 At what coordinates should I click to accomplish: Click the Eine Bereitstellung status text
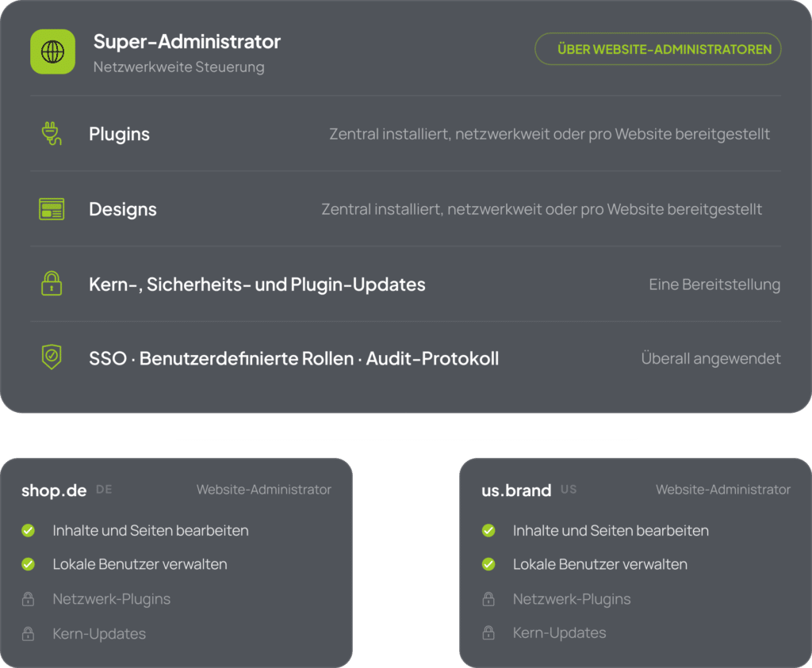[x=714, y=284]
